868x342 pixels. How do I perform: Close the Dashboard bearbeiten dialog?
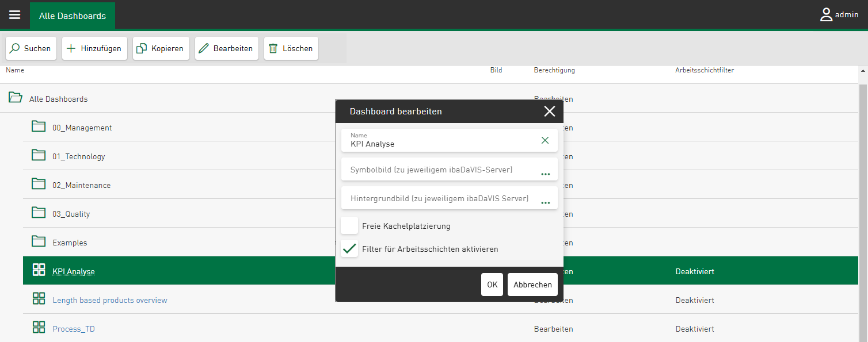549,112
